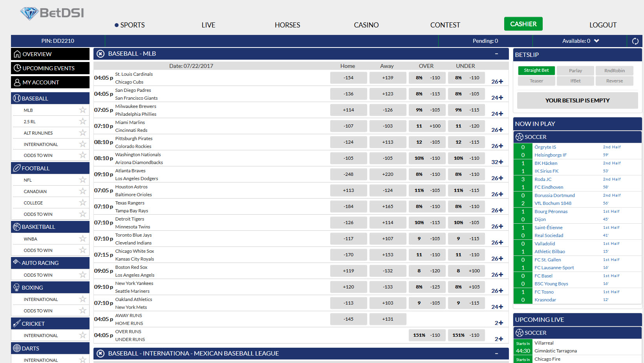Bet Dodgers away line +220
The height and width of the screenshot is (363, 644).
[x=388, y=174]
